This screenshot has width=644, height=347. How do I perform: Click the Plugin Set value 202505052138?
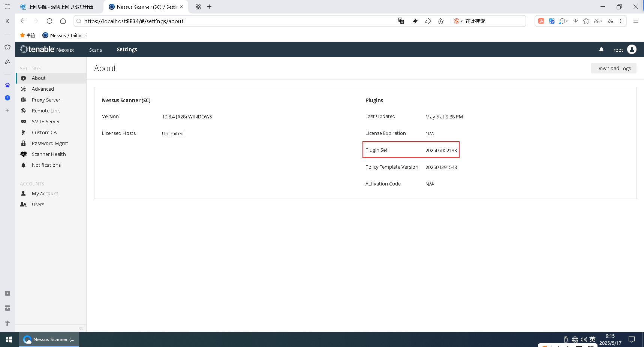click(441, 150)
